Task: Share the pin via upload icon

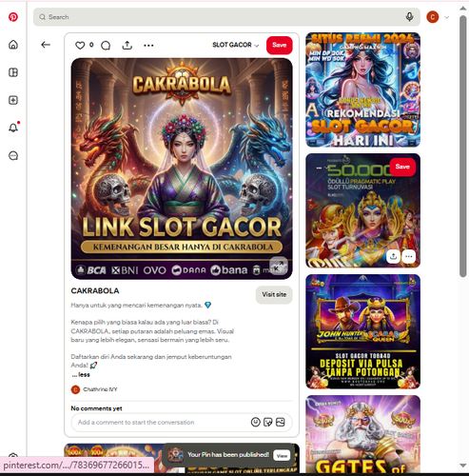Action: [x=127, y=46]
